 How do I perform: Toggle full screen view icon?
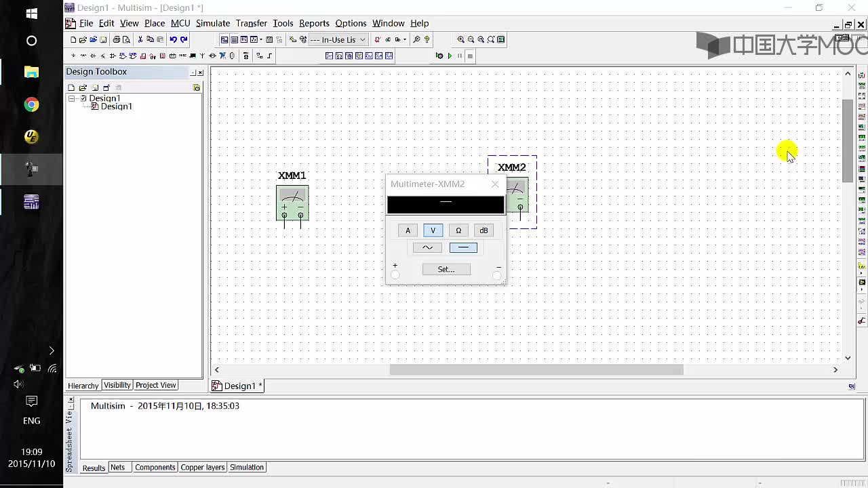click(500, 39)
